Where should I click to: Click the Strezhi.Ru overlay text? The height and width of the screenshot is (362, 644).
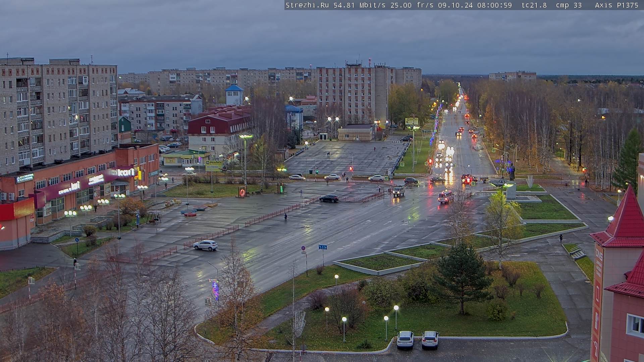[307, 5]
